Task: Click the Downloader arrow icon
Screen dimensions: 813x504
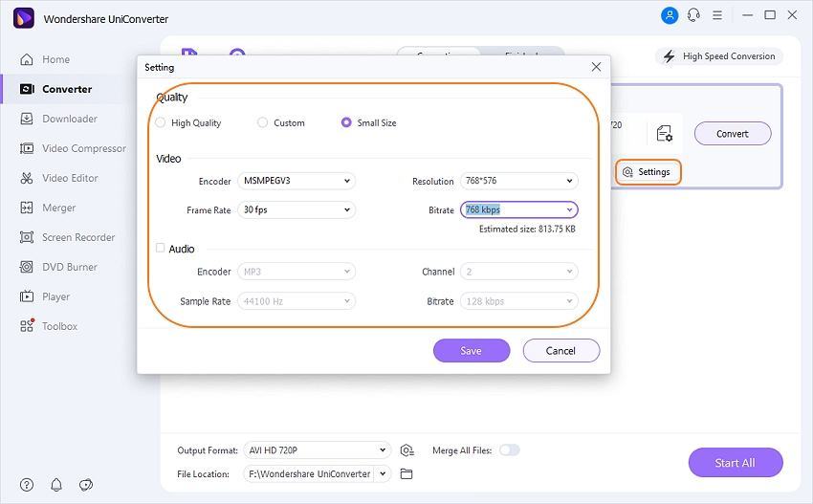Action: click(27, 119)
